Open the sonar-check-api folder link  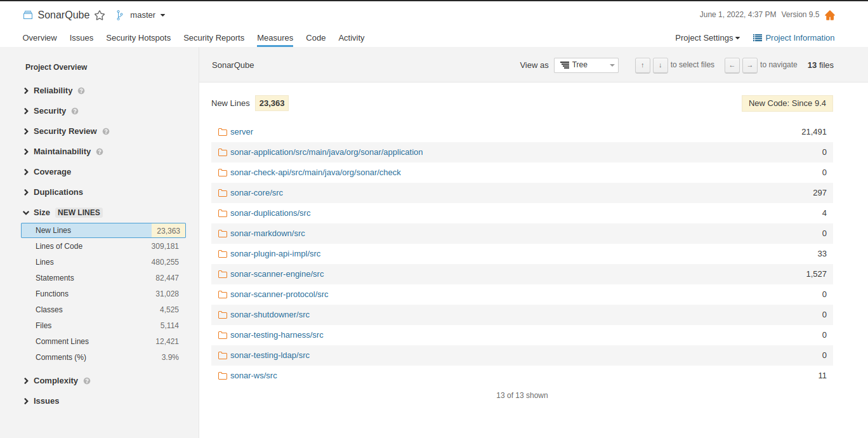(315, 173)
